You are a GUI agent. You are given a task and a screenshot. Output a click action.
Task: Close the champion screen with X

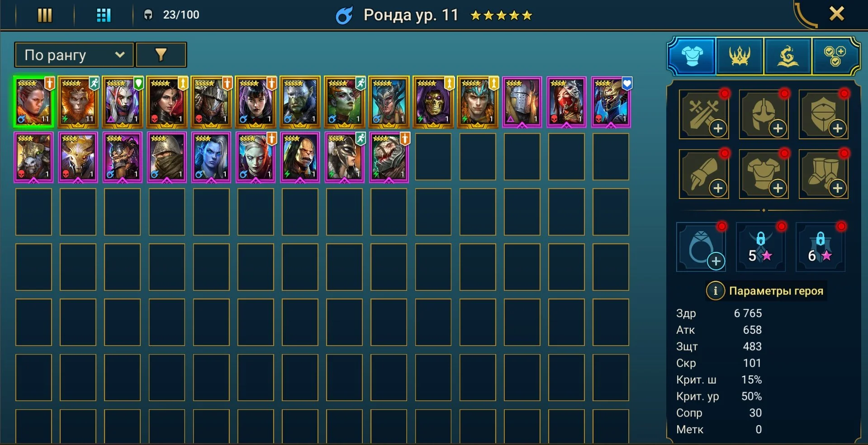[x=837, y=14]
